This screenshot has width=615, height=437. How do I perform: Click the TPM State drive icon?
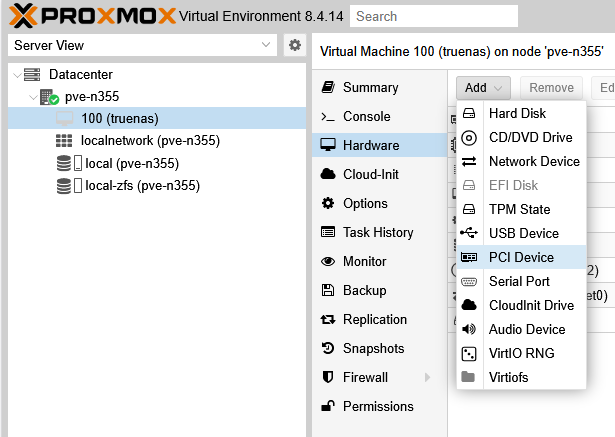(469, 209)
